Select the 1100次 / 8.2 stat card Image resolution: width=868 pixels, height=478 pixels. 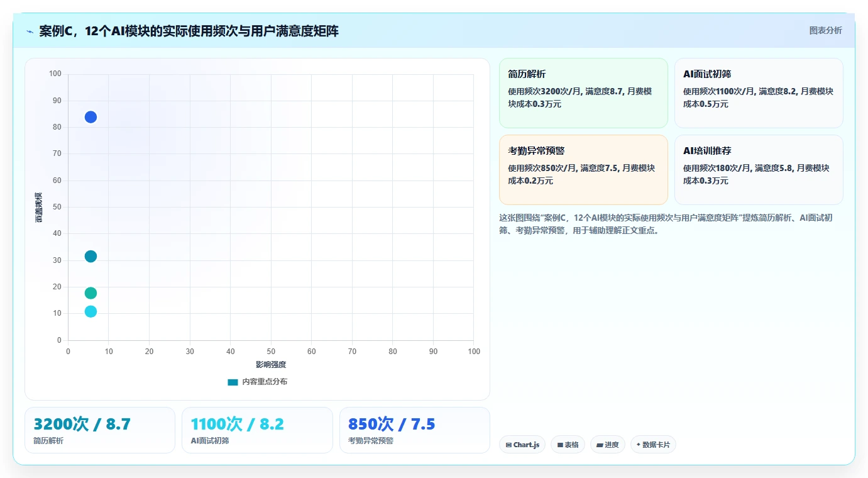coord(257,430)
